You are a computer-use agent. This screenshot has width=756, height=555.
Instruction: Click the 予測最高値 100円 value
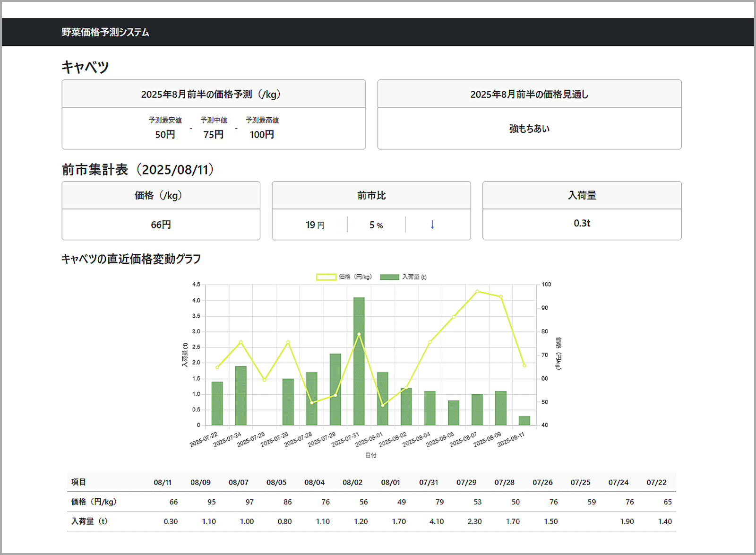[262, 134]
